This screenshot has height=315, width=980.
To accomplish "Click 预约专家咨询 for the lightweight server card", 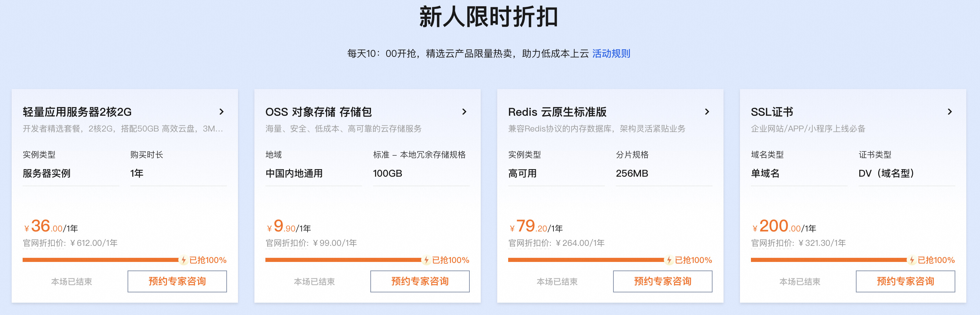I will point(177,281).
